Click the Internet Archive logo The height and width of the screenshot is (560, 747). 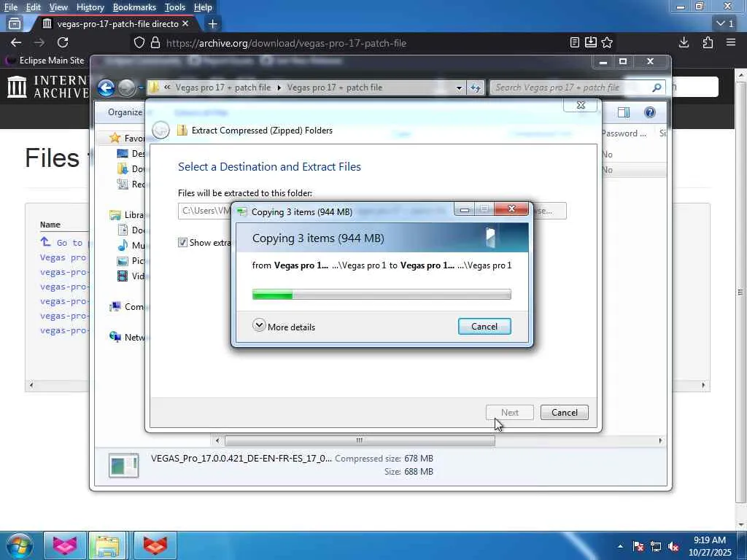click(x=47, y=87)
